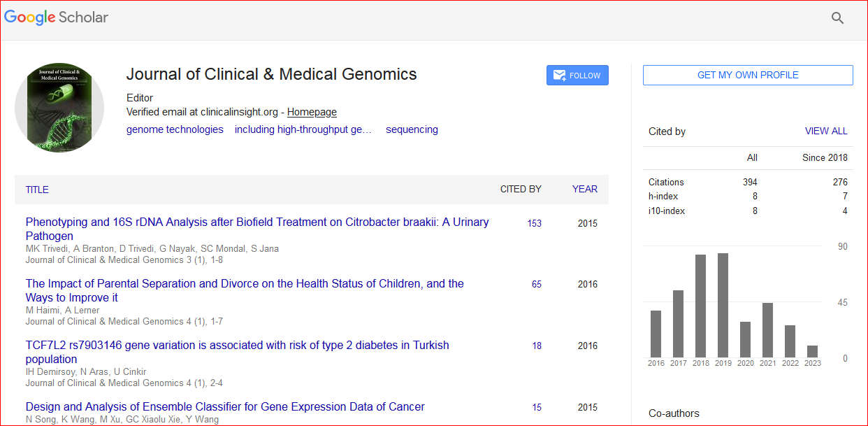Select the sequencing interest tag
Viewport: 868px width, 426px height.
pyautogui.click(x=412, y=129)
